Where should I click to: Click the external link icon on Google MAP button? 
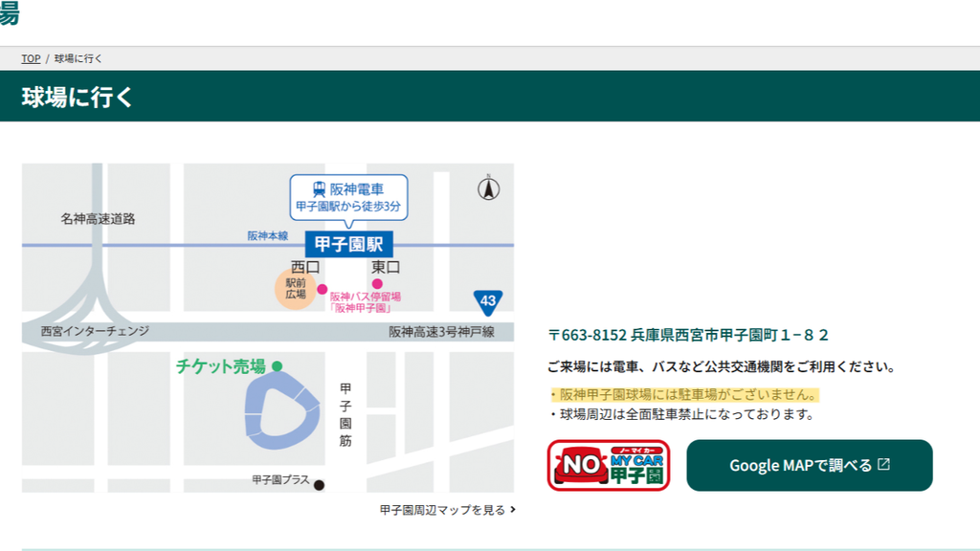click(883, 465)
